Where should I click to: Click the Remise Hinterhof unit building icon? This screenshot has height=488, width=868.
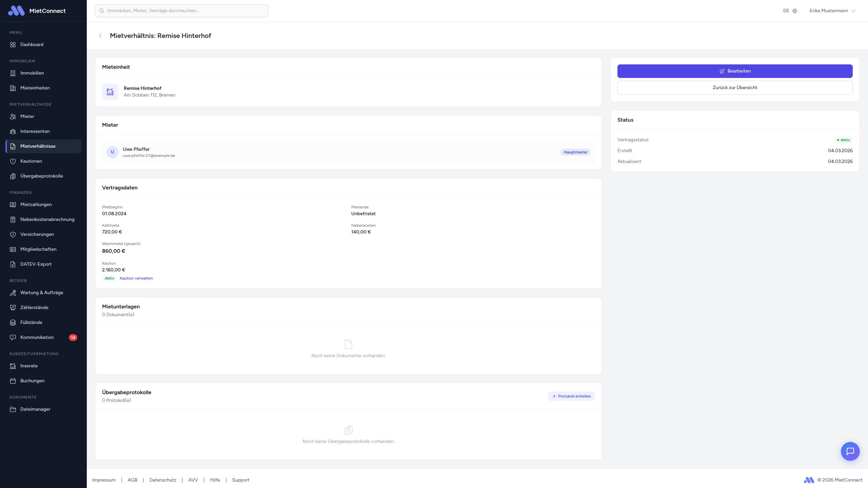point(110,92)
